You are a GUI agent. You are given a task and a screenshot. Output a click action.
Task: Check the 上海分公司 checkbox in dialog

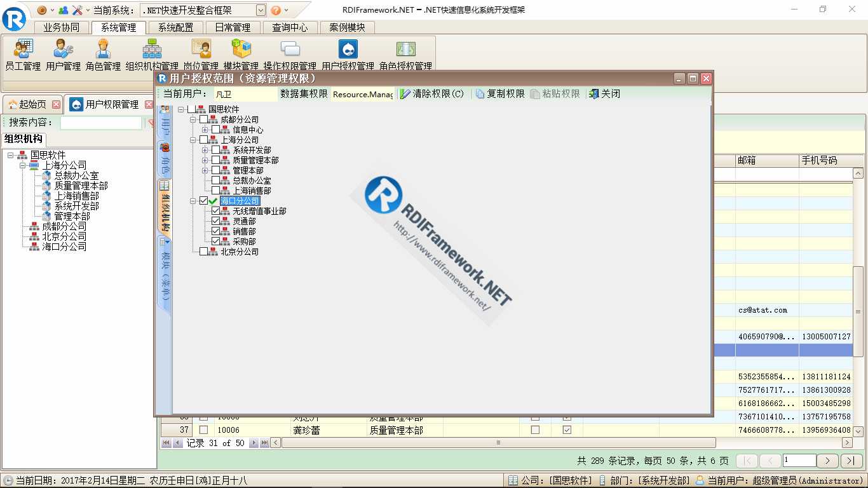point(203,140)
